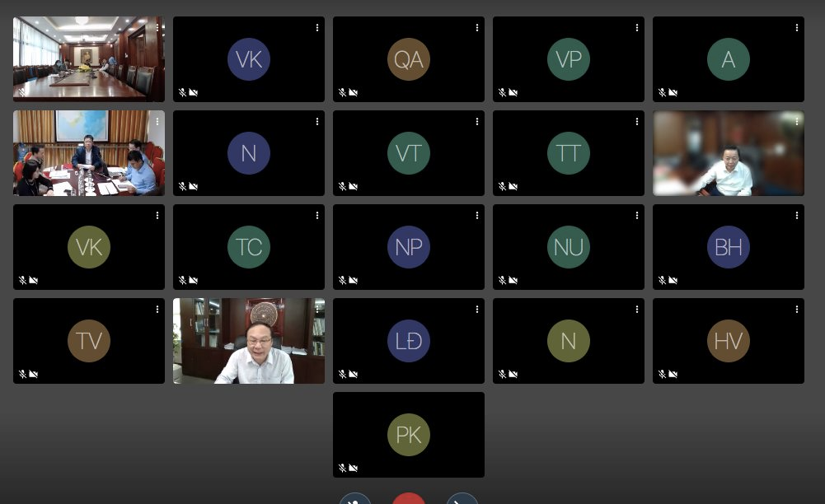Select conference room video with long table
This screenshot has width=825, height=504.
[x=89, y=58]
